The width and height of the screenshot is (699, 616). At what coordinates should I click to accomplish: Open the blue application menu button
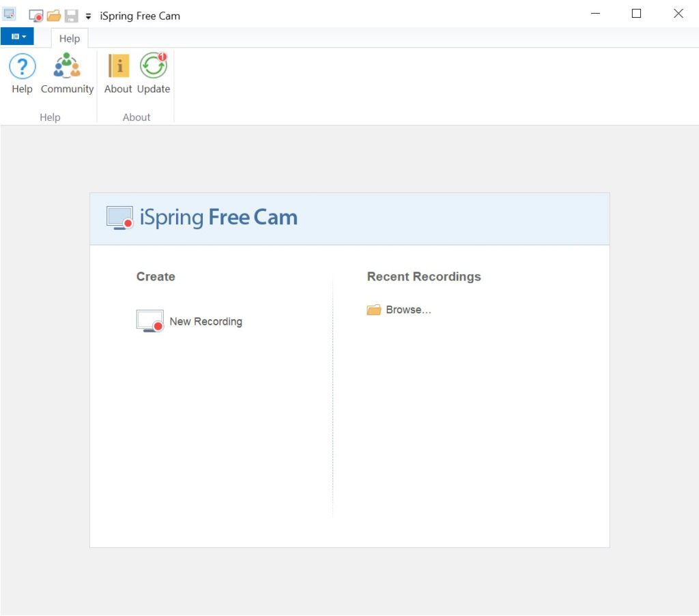click(17, 37)
